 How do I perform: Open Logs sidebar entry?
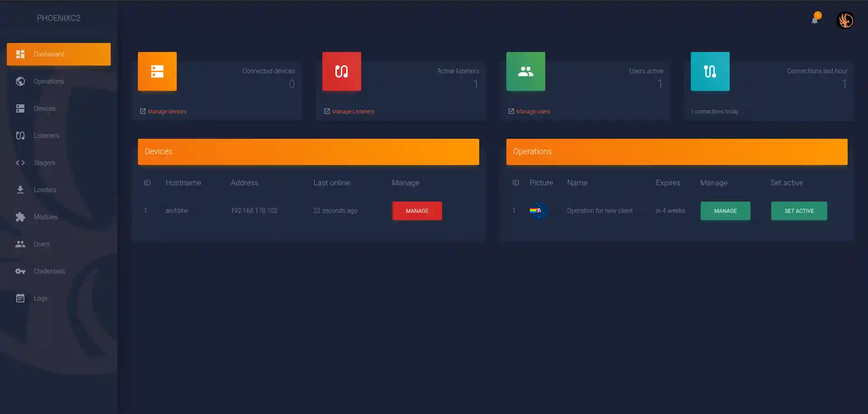click(x=59, y=298)
